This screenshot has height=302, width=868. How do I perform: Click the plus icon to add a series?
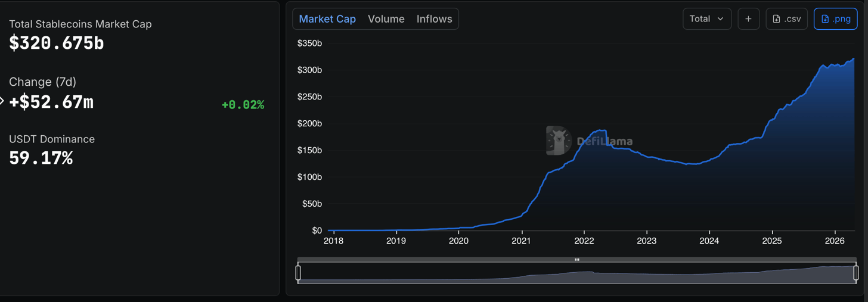click(748, 19)
